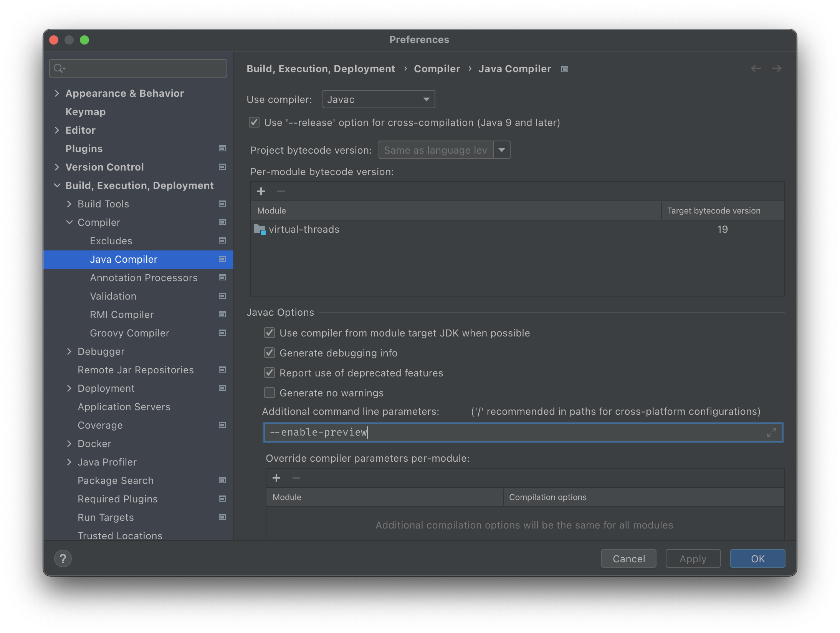Click the add override compiler parameters icon
Screen dimensions: 840x633
tap(276, 478)
